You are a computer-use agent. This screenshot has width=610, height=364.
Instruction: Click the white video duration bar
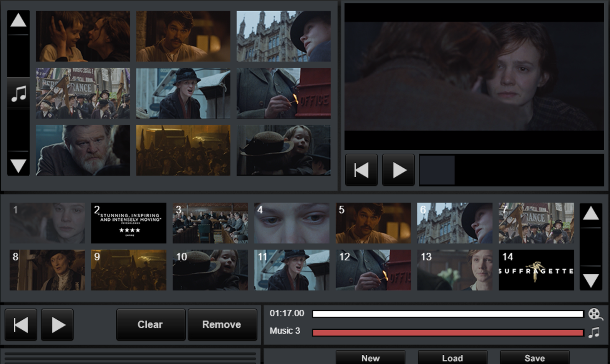(x=448, y=314)
